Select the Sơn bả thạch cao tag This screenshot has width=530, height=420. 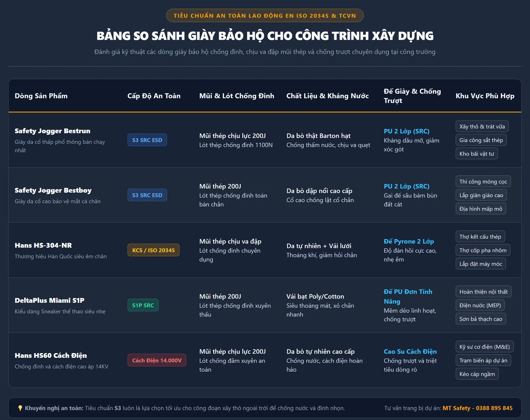(x=481, y=319)
